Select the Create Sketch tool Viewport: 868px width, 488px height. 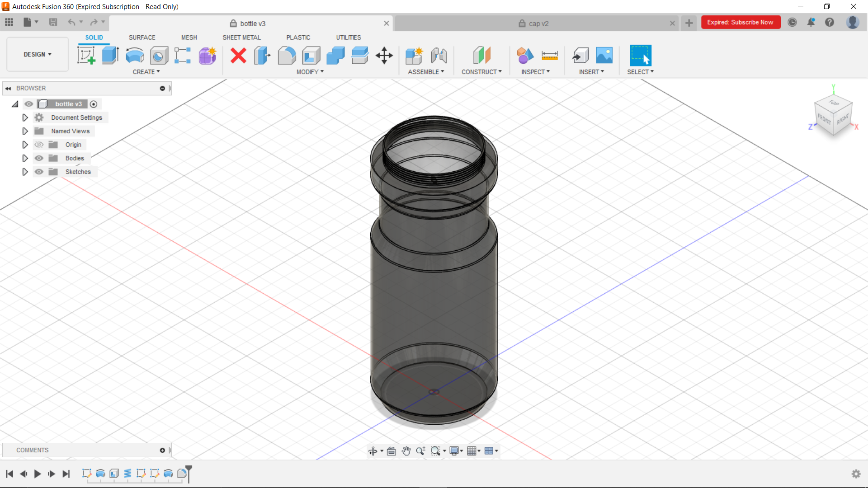click(86, 56)
